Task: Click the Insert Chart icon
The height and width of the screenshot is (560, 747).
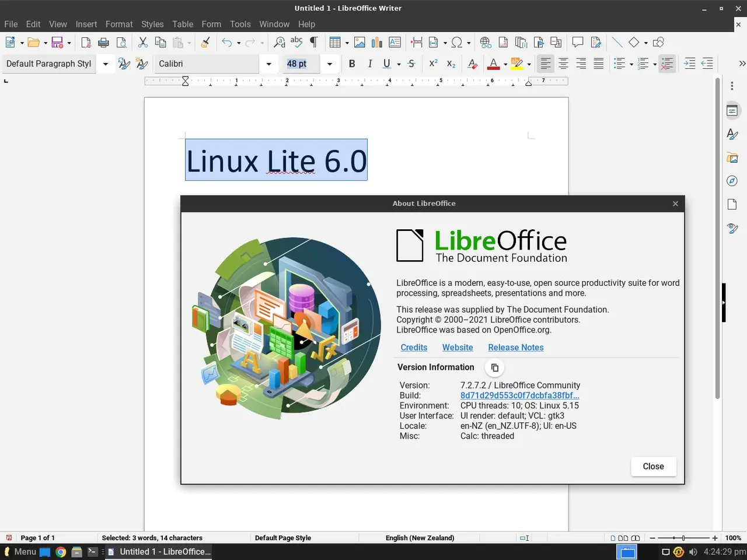Action: [x=377, y=43]
